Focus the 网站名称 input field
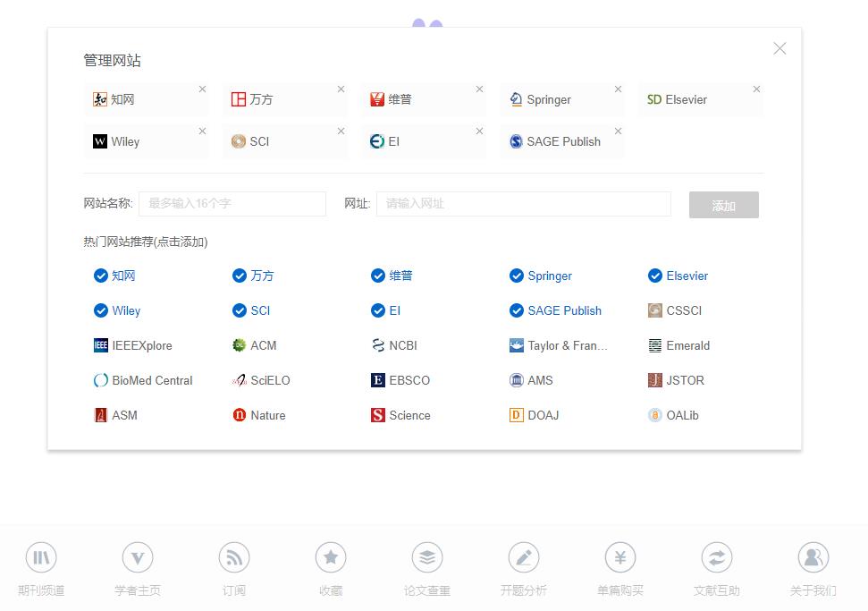The image size is (868, 611). coord(232,204)
